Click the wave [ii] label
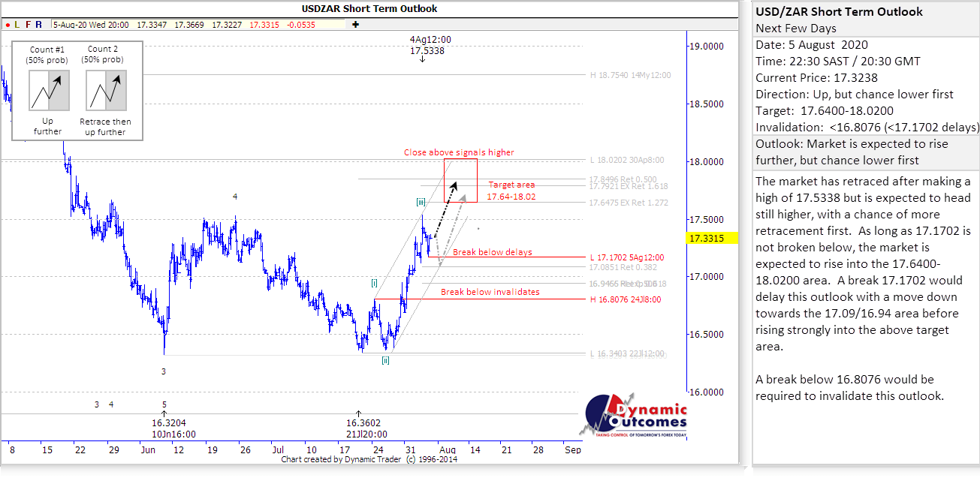The height and width of the screenshot is (478, 980). click(385, 360)
